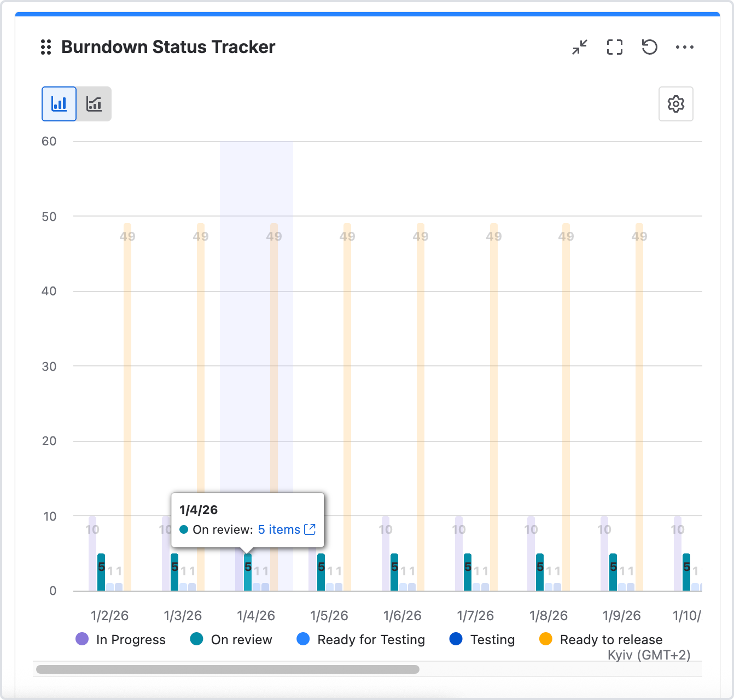Open chart settings with the gear icon
Viewport: 734px width, 700px height.
pyautogui.click(x=675, y=104)
